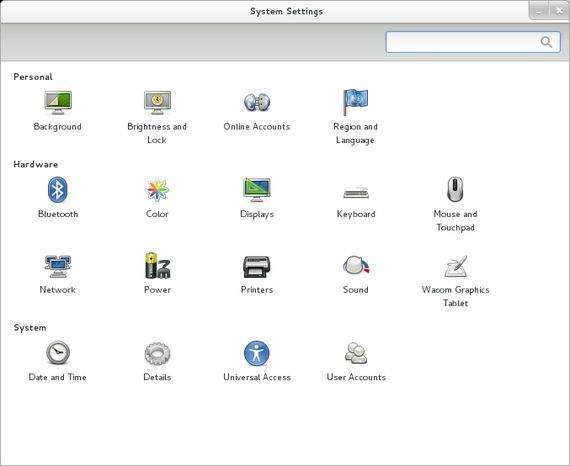Open the Color settings icon
Image resolution: width=570 pixels, height=466 pixels.
coord(157,190)
